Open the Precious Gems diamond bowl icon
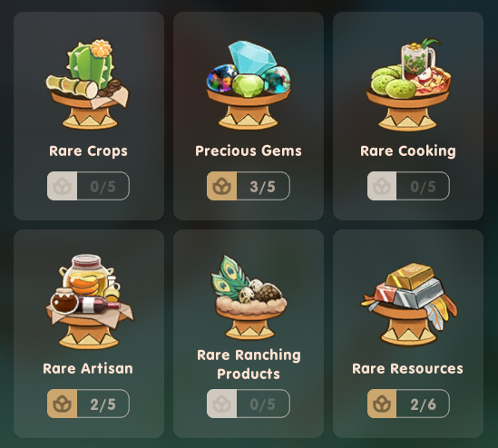Screen dimensions: 498x448 point(249,84)
